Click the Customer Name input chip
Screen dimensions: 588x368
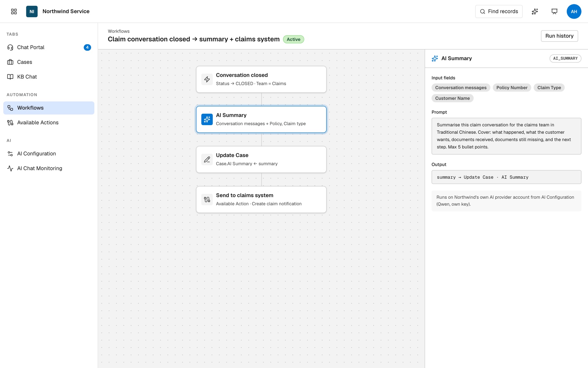[452, 98]
